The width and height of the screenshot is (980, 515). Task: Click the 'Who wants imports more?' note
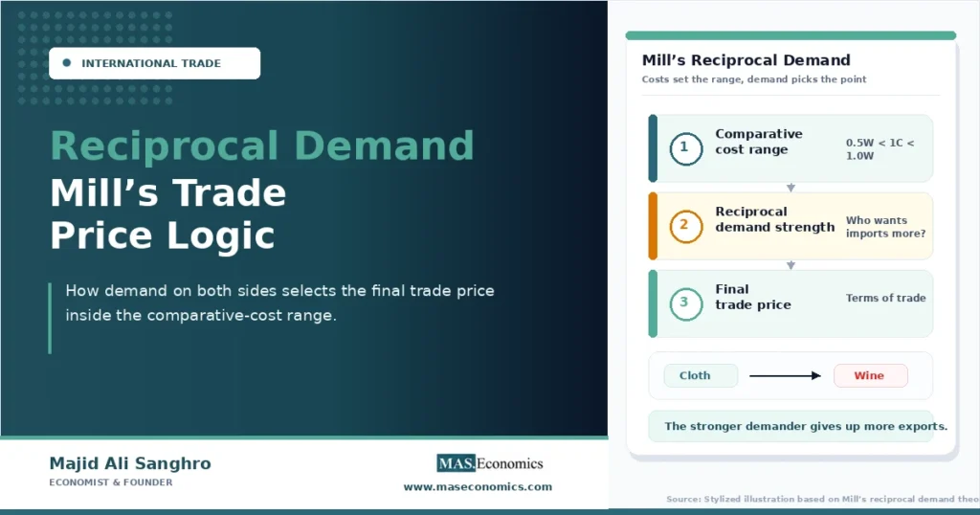[885, 227]
